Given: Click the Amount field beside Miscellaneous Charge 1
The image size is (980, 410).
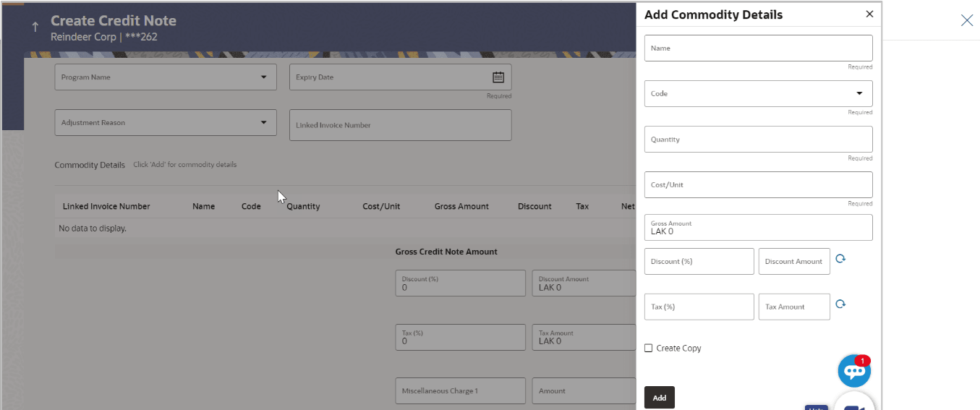Looking at the screenshot, I should tap(584, 390).
